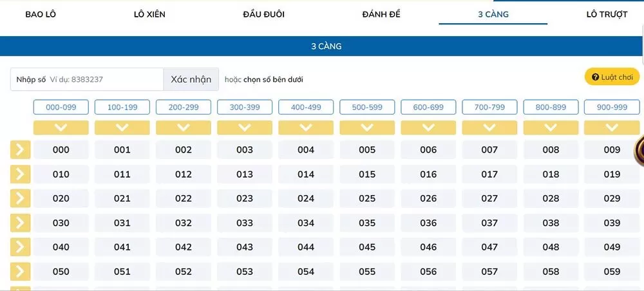Open the Đánh Đề tab
This screenshot has height=291, width=644.
click(x=381, y=14)
